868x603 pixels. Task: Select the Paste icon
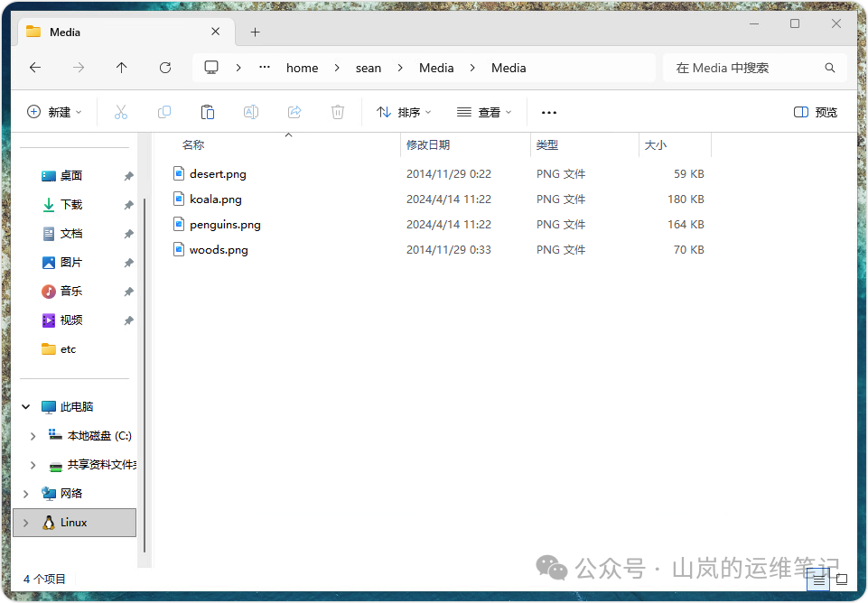[207, 111]
